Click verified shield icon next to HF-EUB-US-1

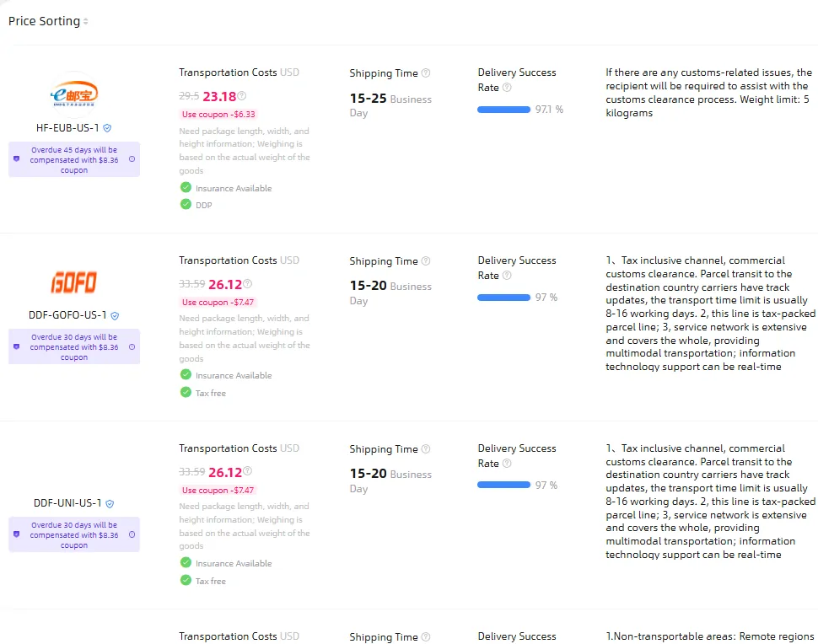point(107,128)
